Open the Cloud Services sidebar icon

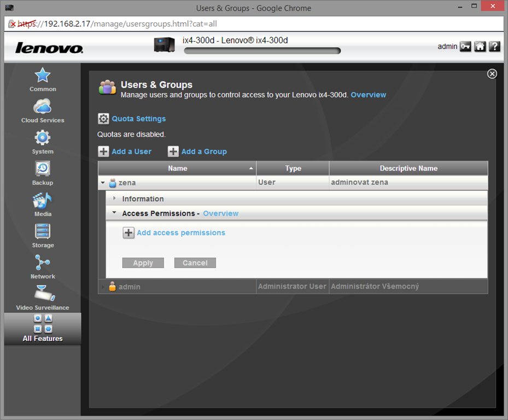[x=43, y=107]
